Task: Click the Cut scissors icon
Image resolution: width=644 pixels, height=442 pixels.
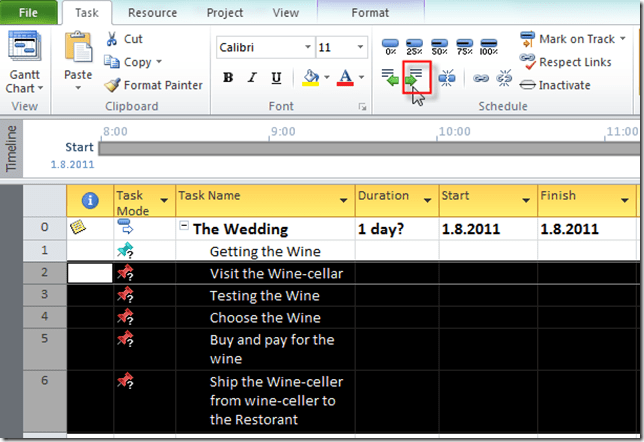Action: pyautogui.click(x=112, y=39)
